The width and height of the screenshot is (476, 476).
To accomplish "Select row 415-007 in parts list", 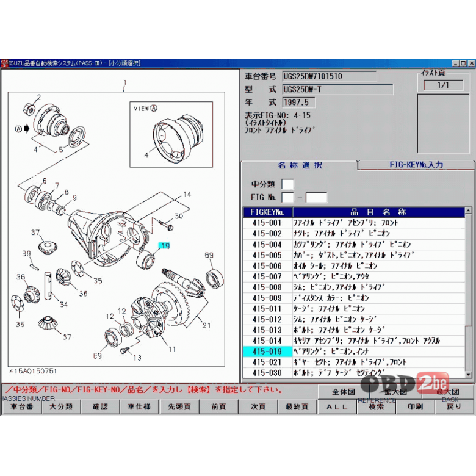I will (354, 276).
